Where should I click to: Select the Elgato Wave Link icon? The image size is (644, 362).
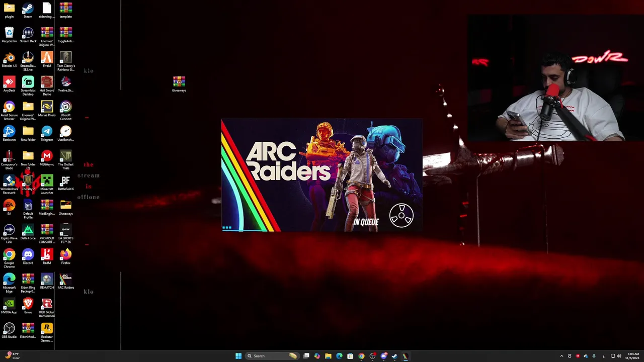[x=9, y=233]
